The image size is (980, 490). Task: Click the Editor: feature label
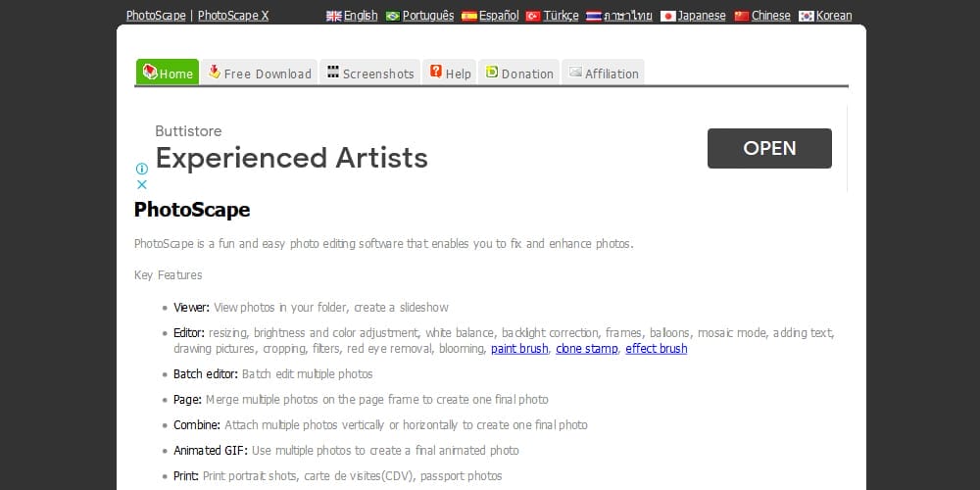(189, 333)
